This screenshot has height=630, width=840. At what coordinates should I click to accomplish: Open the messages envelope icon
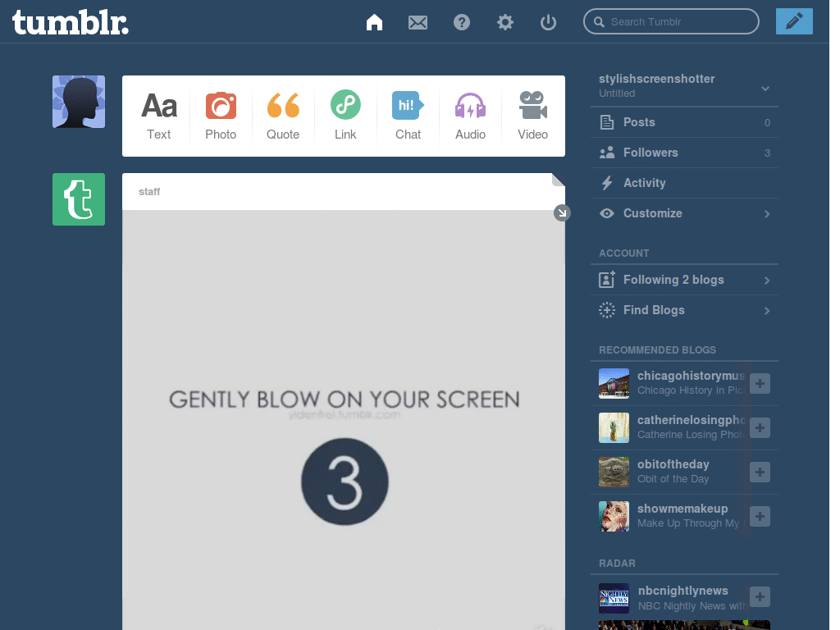[418, 22]
